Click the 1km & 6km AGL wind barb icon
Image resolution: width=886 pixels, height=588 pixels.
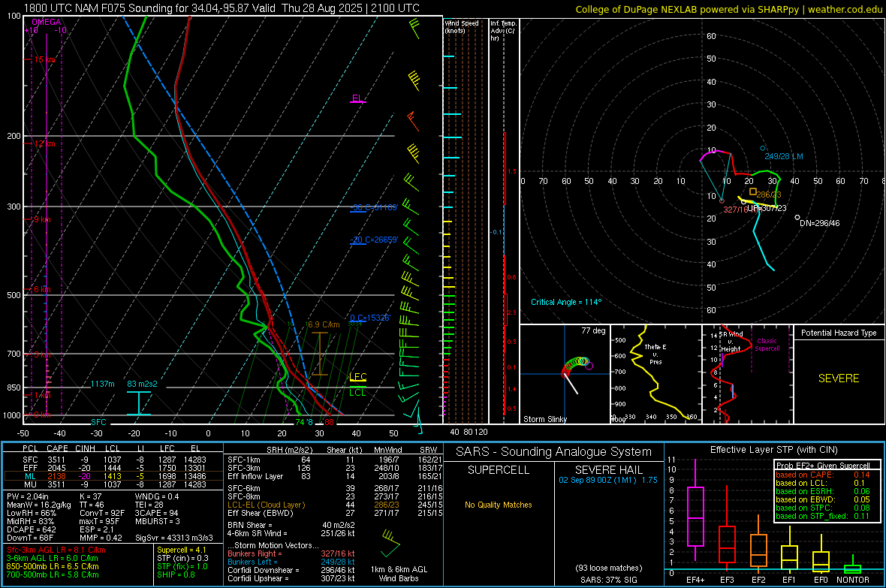pos(390,544)
